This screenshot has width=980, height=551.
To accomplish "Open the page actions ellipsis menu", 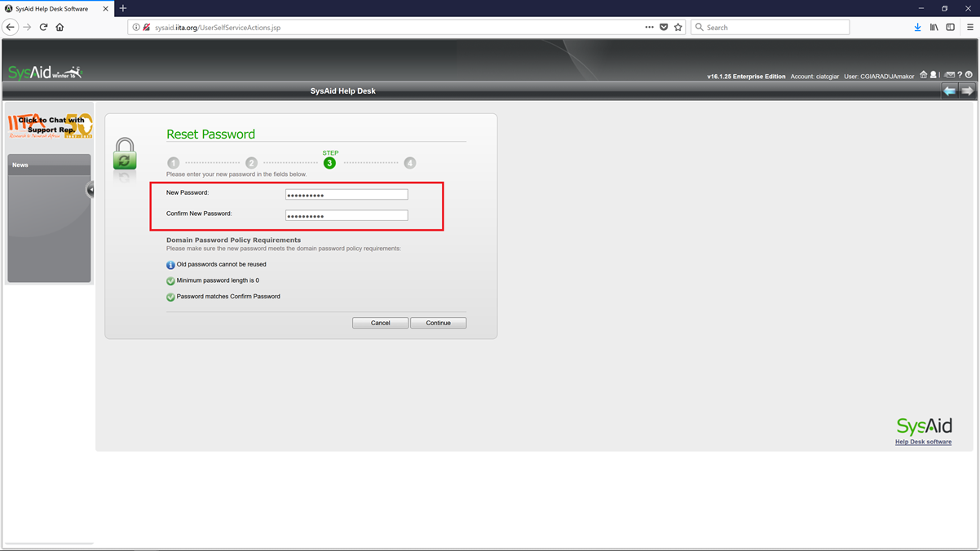I will (648, 27).
